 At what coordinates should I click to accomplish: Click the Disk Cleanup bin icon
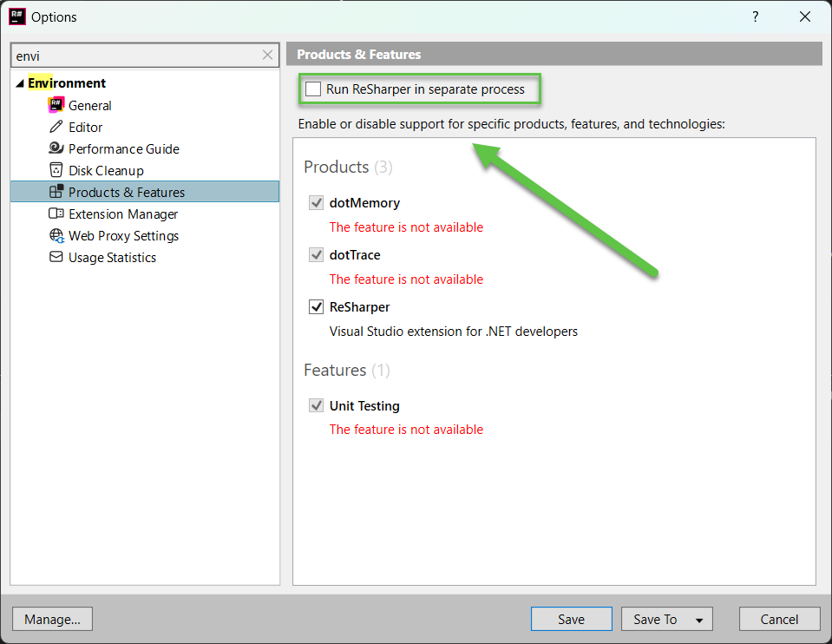(56, 170)
